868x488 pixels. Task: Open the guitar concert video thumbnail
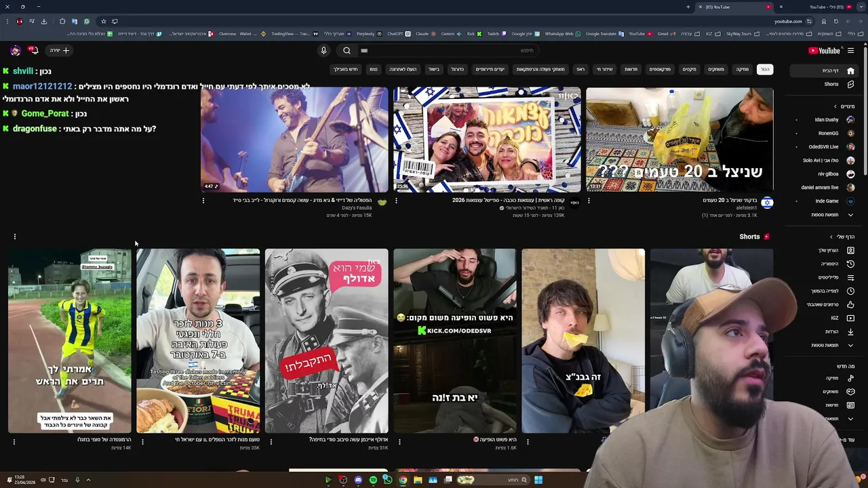pos(294,140)
